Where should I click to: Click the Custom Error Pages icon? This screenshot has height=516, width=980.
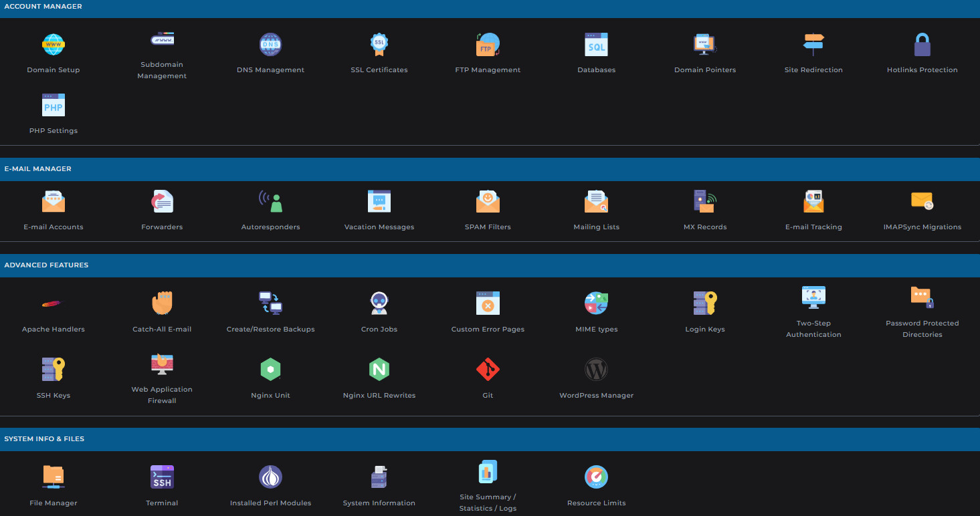tap(488, 304)
